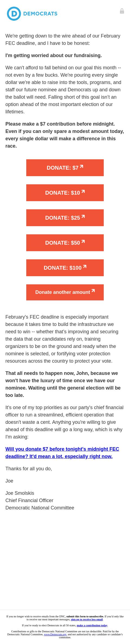Click the arrow icon on Donate $25
The height and width of the screenshot is (644, 130).
point(83,217)
